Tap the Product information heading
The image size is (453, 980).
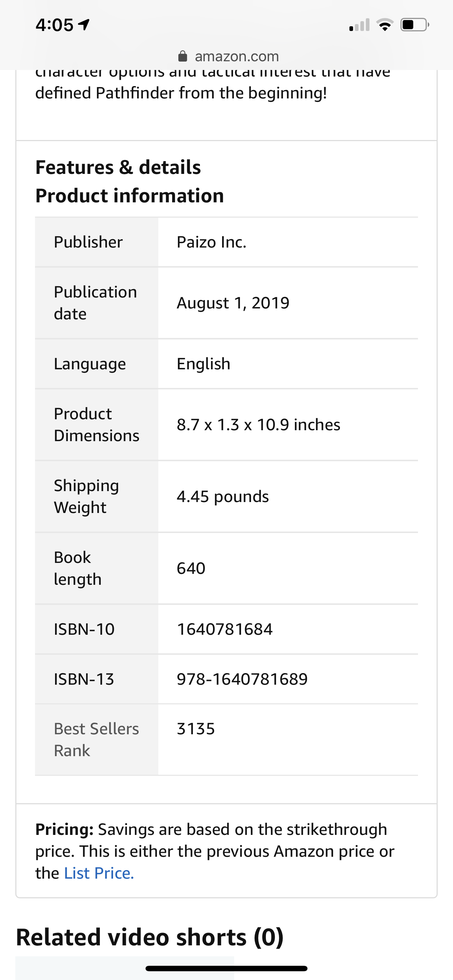[129, 196]
